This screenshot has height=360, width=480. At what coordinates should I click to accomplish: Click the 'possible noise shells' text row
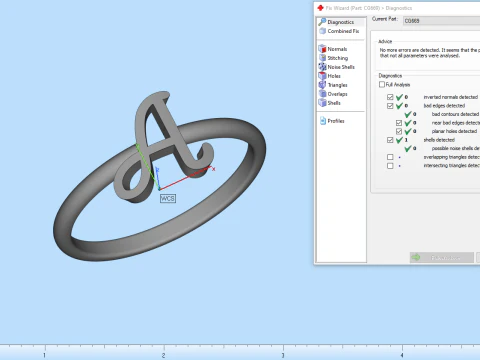(x=456, y=148)
